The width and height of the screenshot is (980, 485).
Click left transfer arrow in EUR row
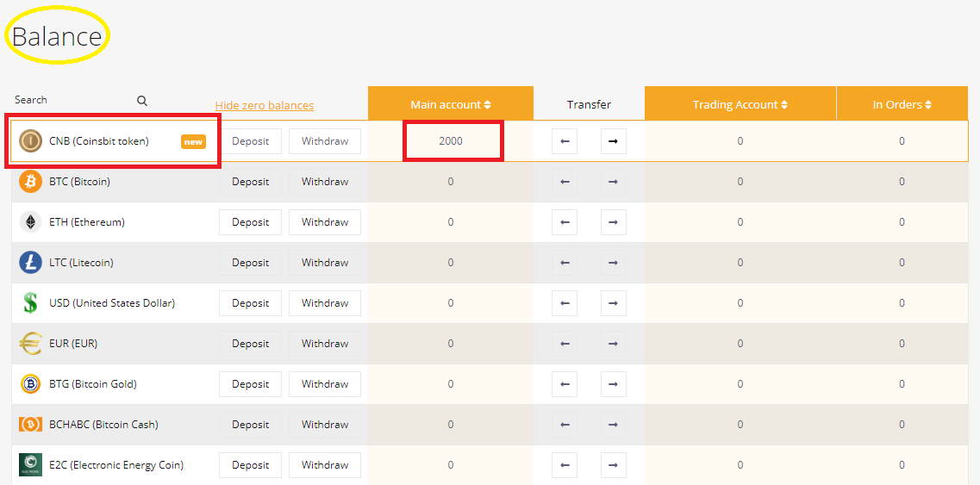coord(565,344)
